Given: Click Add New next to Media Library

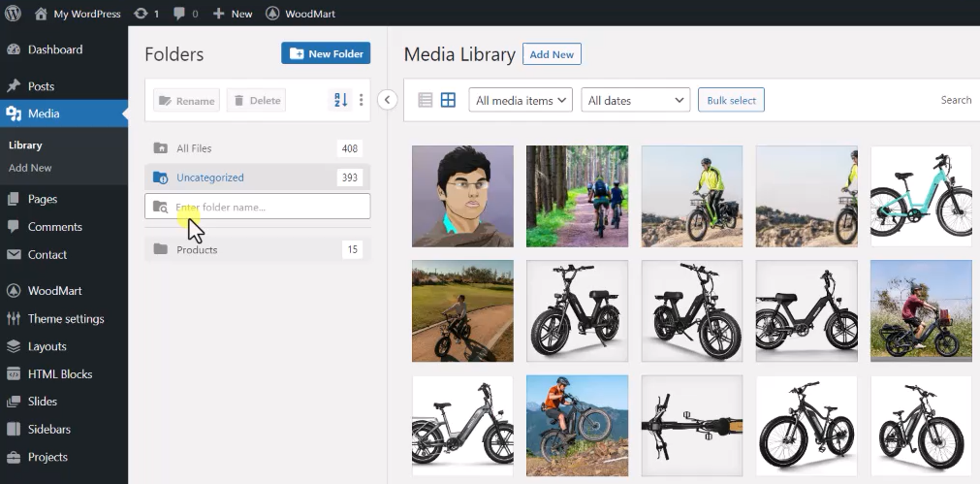Looking at the screenshot, I should [552, 54].
